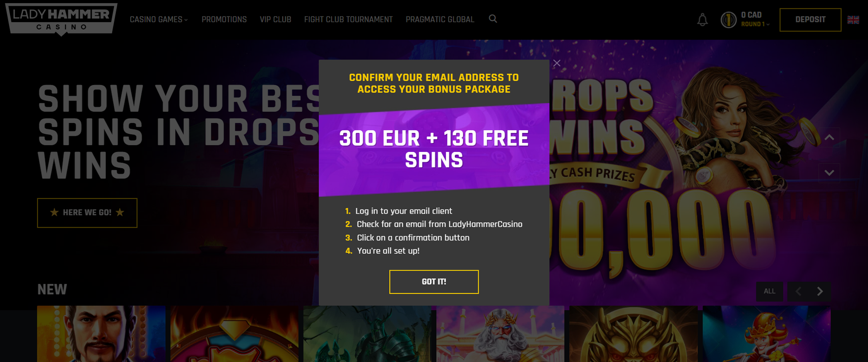Close the email confirmation popup
Image resolution: width=868 pixels, height=362 pixels.
557,63
